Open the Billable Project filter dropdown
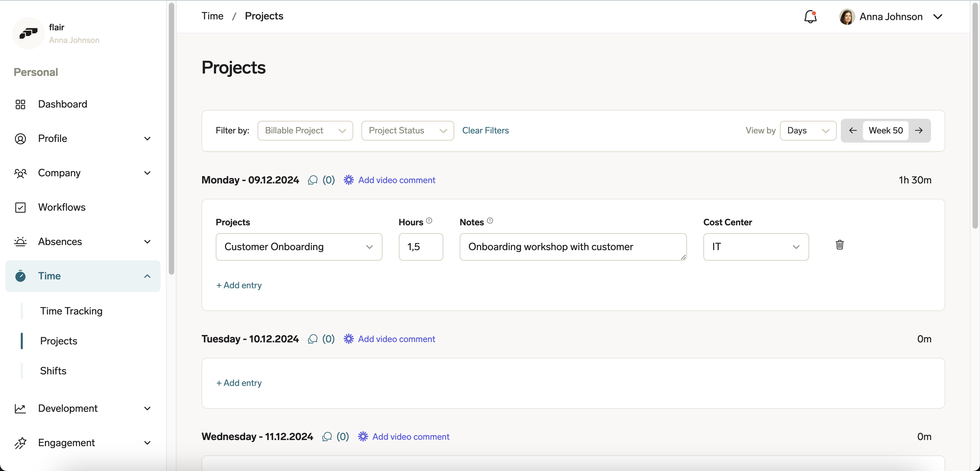Screen dimensions: 980x471 point(305,130)
